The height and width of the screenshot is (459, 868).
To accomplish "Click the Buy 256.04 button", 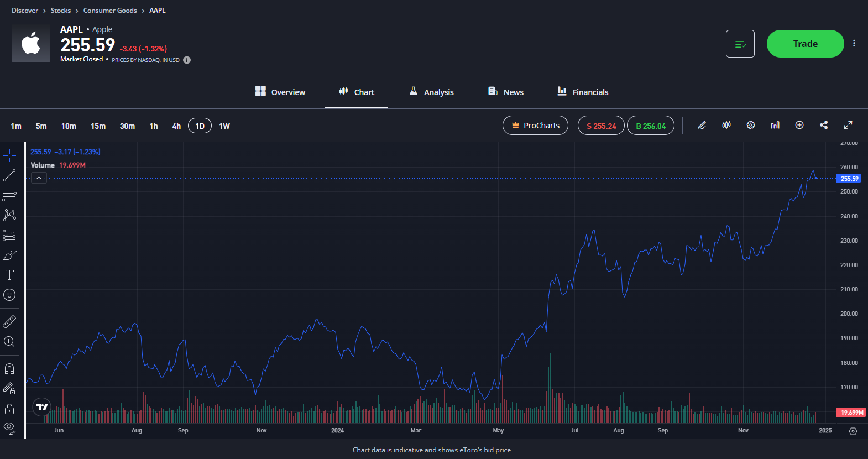I will [651, 126].
